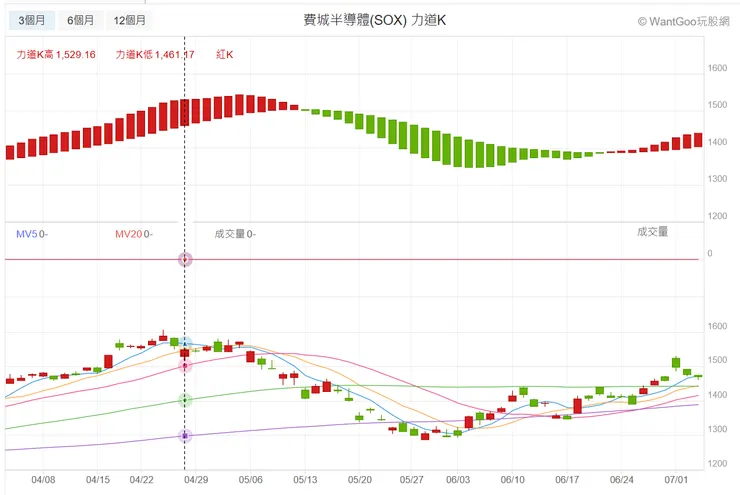The height and width of the screenshot is (495, 740).
Task: Click the 06/03 date axis label
Action: tap(458, 480)
